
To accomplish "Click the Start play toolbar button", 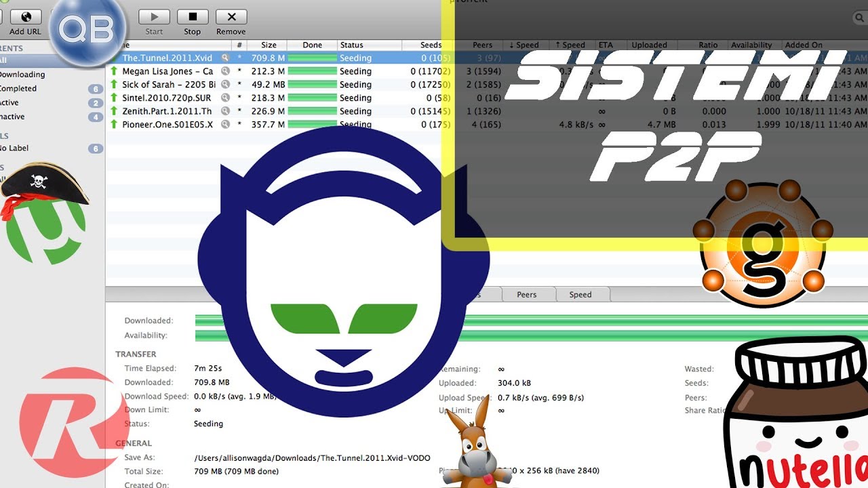I will click(x=154, y=17).
